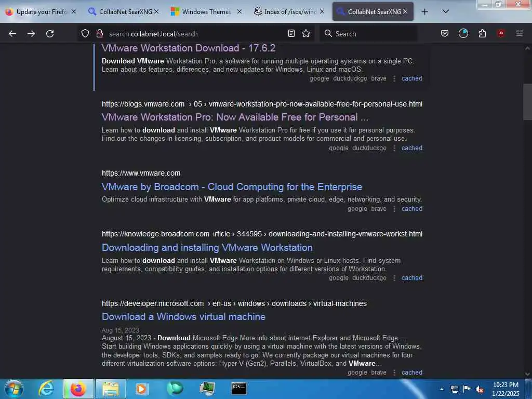Open the green round taskbar app icon
Screen dimensions: 532x399
[x=175, y=388]
